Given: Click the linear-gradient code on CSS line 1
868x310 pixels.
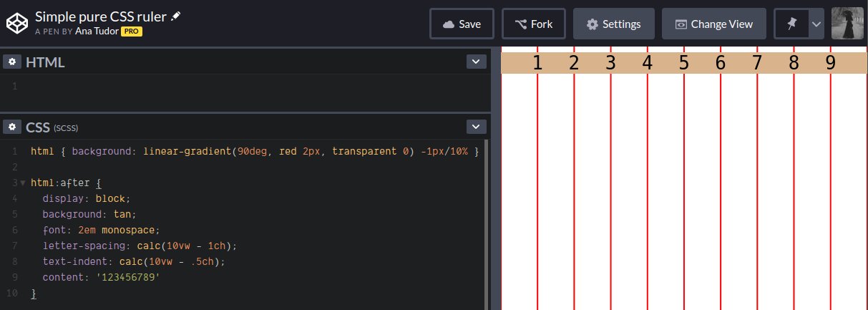Looking at the screenshot, I should [277, 152].
